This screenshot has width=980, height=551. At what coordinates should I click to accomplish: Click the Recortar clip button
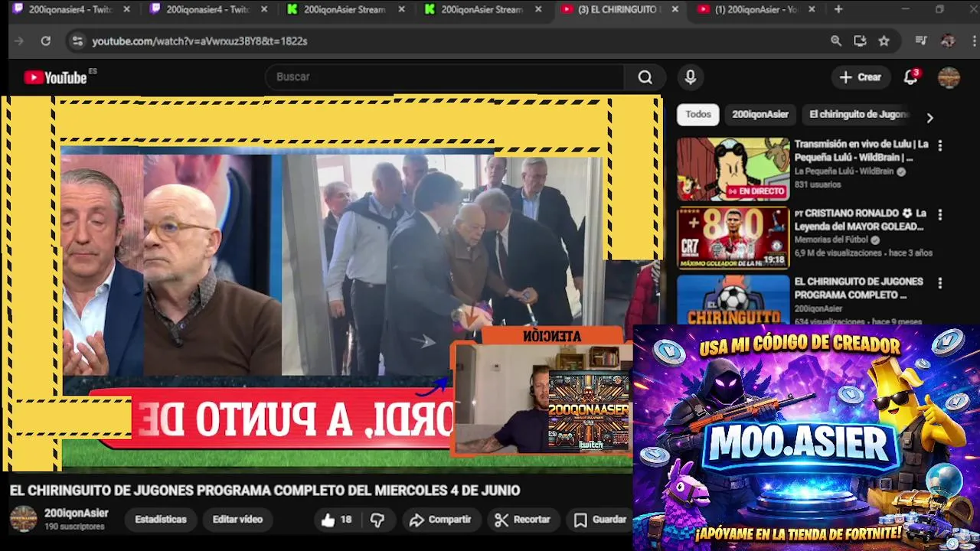523,520
